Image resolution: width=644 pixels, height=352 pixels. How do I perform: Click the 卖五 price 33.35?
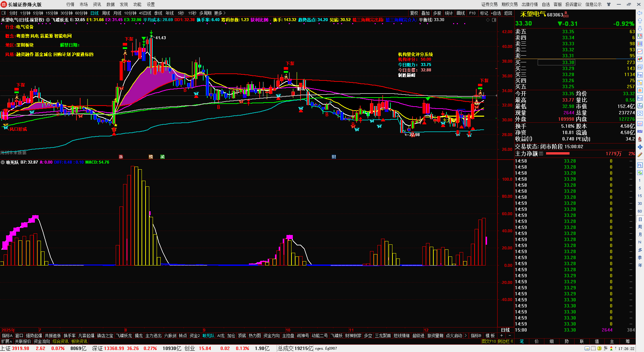click(x=568, y=32)
